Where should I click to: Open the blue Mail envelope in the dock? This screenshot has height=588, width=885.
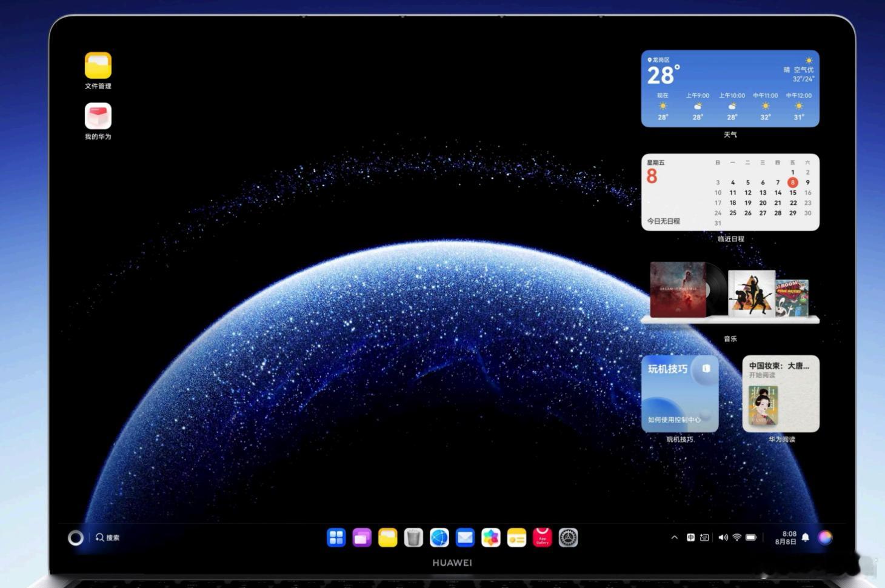[x=465, y=538]
